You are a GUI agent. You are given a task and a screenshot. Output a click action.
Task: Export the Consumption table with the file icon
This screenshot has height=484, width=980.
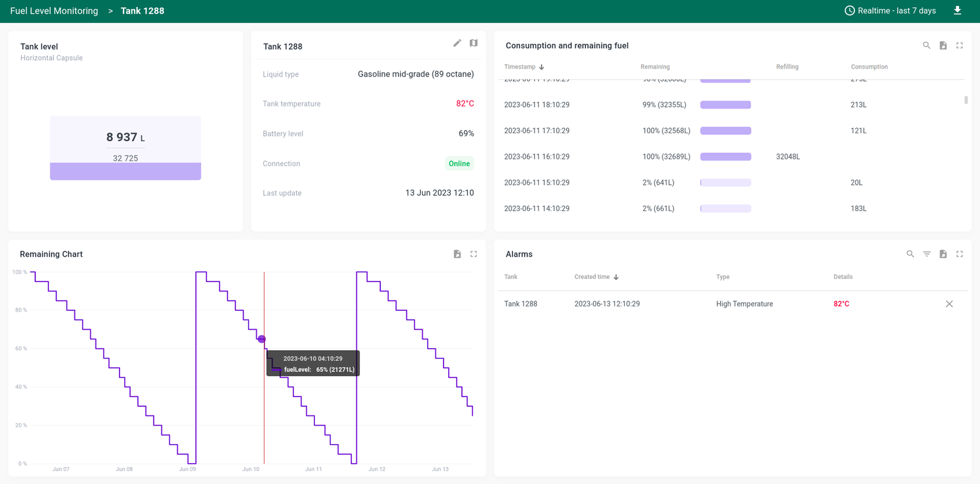click(x=943, y=45)
